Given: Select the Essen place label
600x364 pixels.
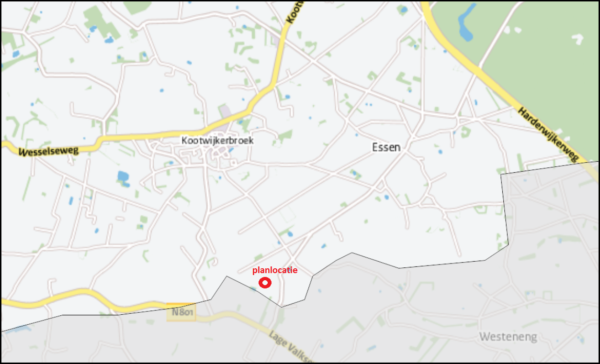Looking at the screenshot, I should coord(386,147).
